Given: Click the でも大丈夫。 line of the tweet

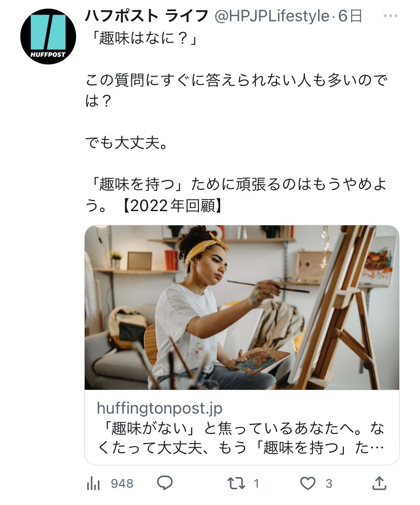Looking at the screenshot, I should [x=126, y=143].
